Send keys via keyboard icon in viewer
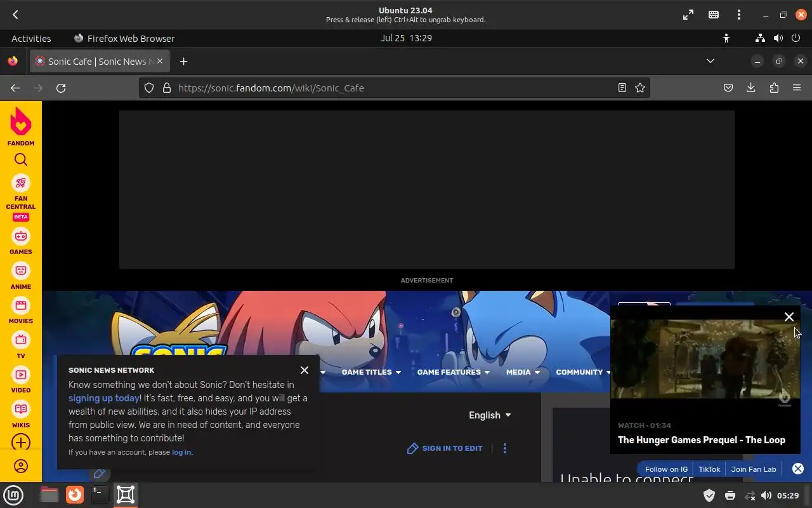812x508 pixels. pyautogui.click(x=714, y=15)
